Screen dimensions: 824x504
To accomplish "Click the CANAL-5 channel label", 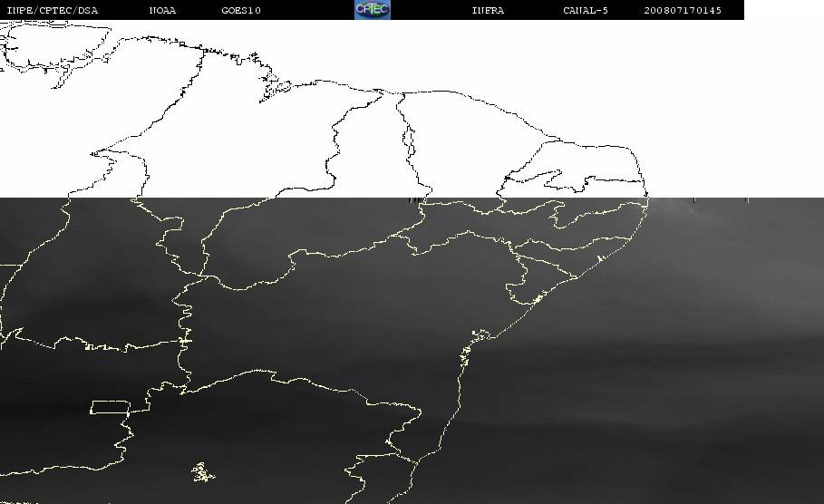I will (586, 11).
